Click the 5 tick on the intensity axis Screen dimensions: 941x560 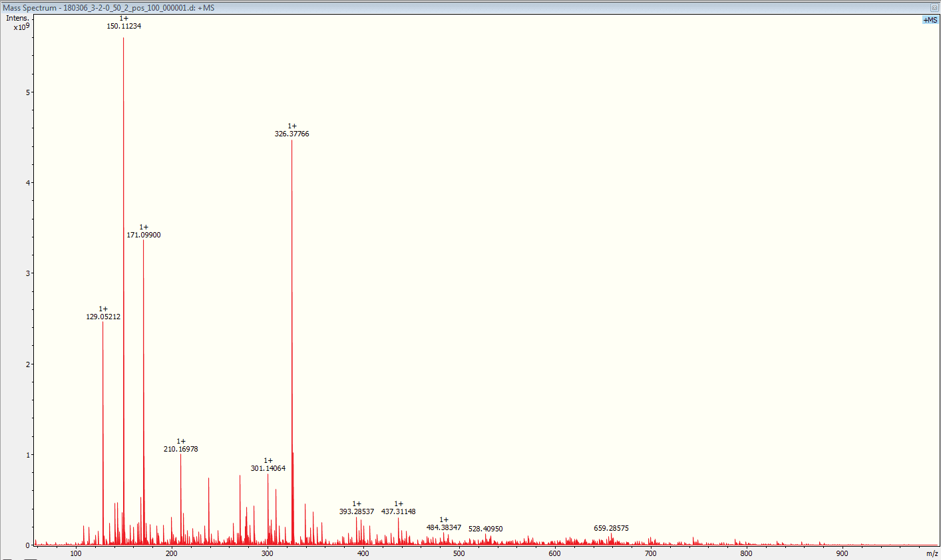coord(28,92)
